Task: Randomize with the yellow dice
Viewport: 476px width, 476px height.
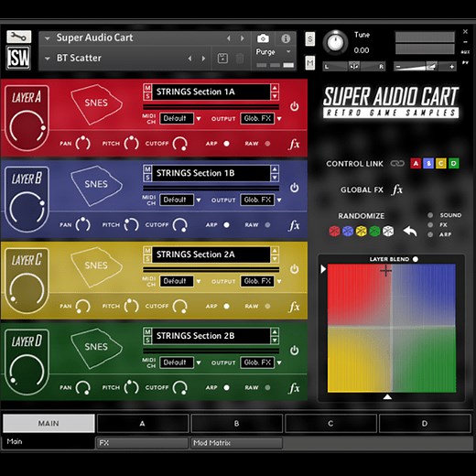Action: (362, 231)
